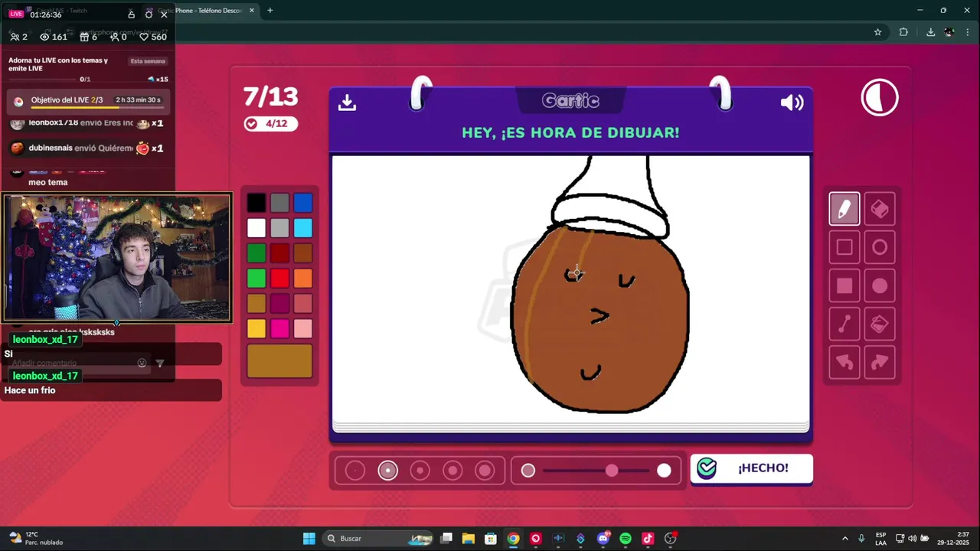Pick the white color swatch
980x551 pixels.
coord(256,228)
